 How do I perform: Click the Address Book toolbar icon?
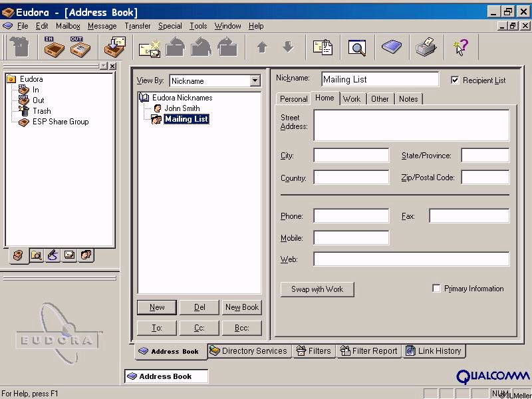pyautogui.click(x=392, y=47)
